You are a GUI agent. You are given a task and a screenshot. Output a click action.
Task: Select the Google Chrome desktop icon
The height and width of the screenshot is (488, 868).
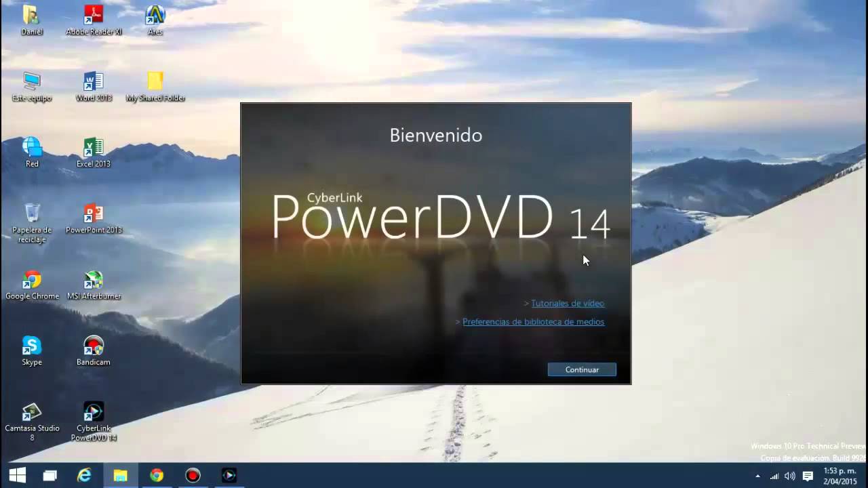coord(32,285)
